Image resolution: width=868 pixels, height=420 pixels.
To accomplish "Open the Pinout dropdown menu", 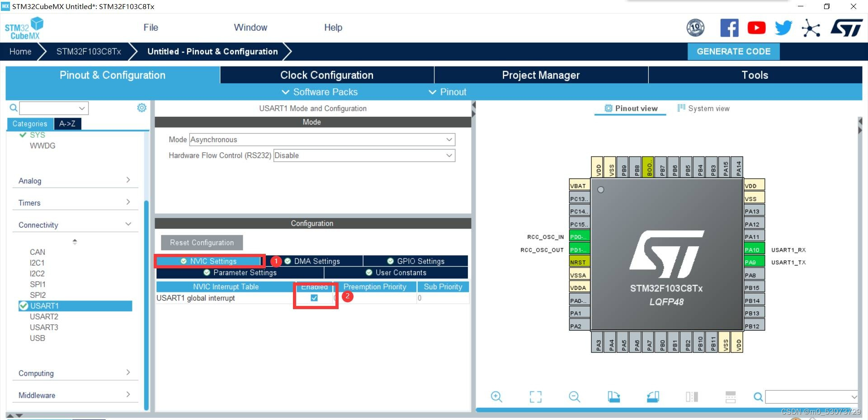I will click(x=448, y=92).
